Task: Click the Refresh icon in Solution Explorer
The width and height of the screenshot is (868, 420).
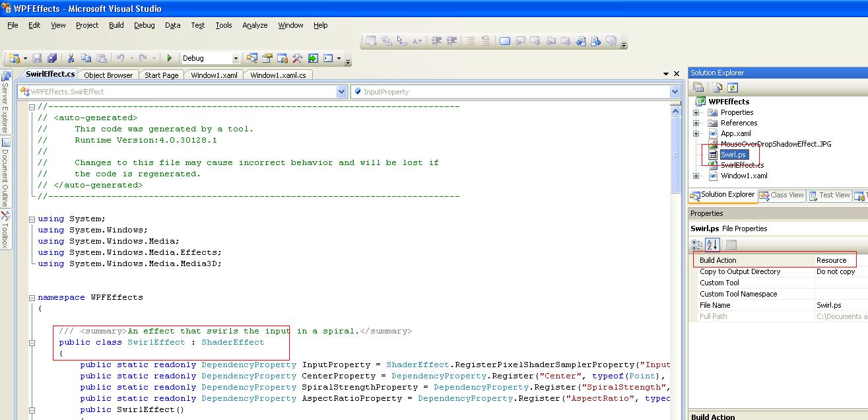Action: click(x=733, y=87)
